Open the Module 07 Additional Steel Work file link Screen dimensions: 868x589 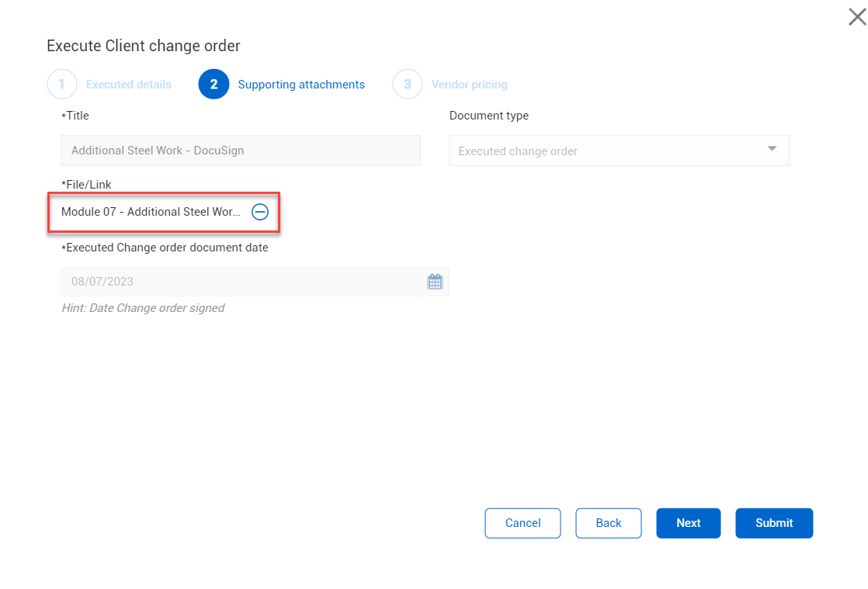[151, 212]
